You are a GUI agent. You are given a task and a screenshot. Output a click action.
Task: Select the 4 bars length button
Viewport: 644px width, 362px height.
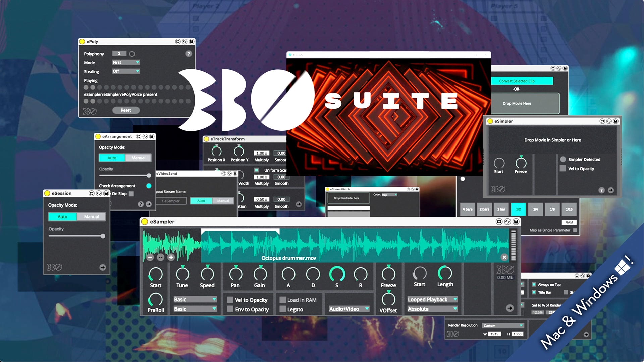click(468, 209)
